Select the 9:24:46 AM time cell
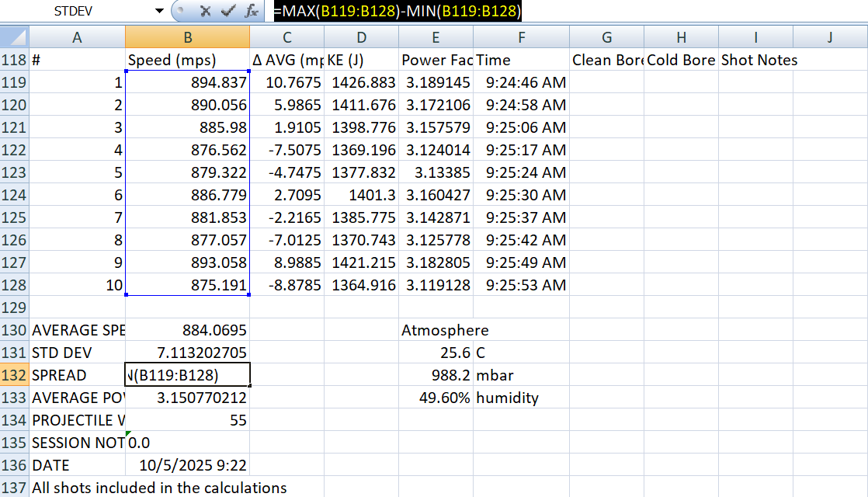The width and height of the screenshot is (868, 497). 521,82
